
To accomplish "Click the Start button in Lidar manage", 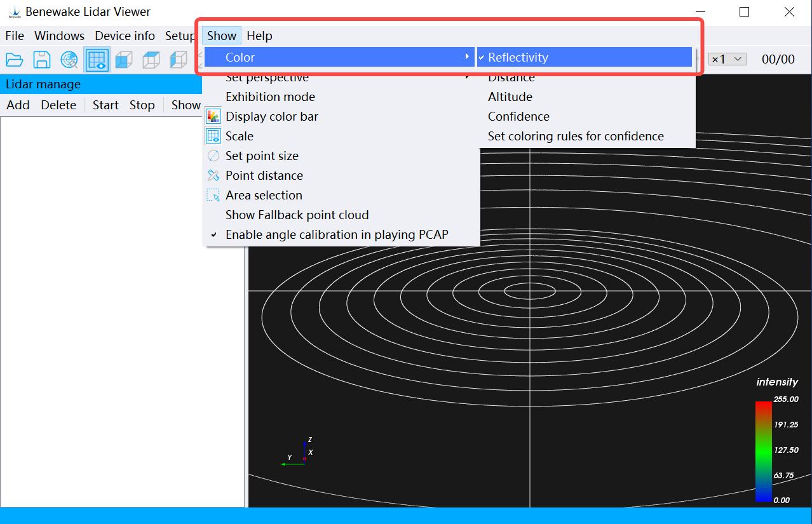I will 105,105.
